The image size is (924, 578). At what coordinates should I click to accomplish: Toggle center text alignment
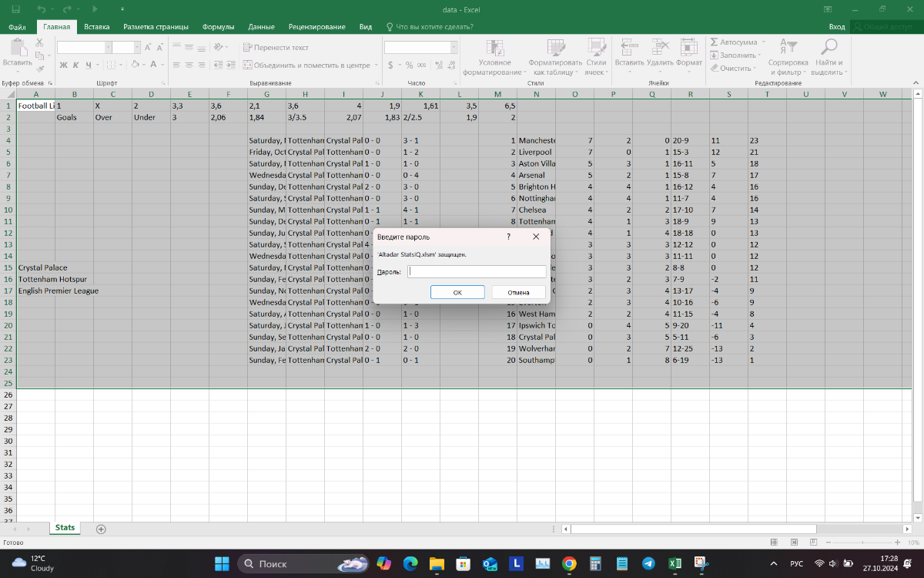tap(189, 65)
